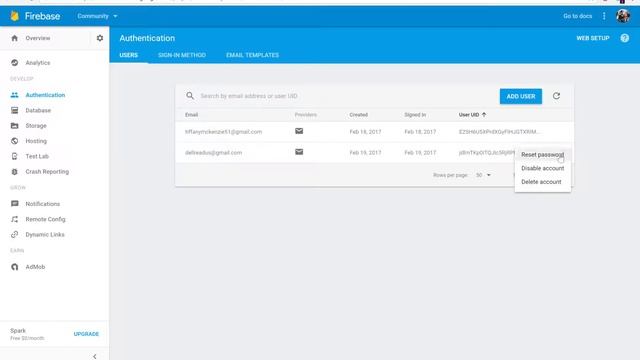Image resolution: width=640 pixels, height=360 pixels.
Task: Sort by the User UID column header
Action: pos(472,115)
